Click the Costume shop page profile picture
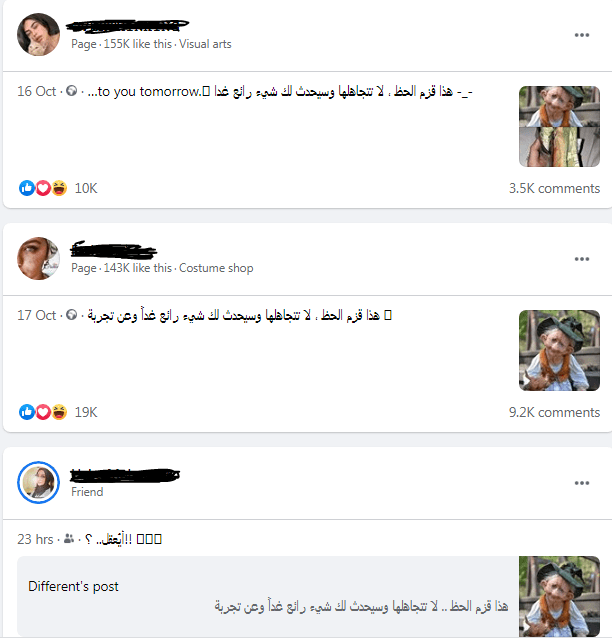 38,258
